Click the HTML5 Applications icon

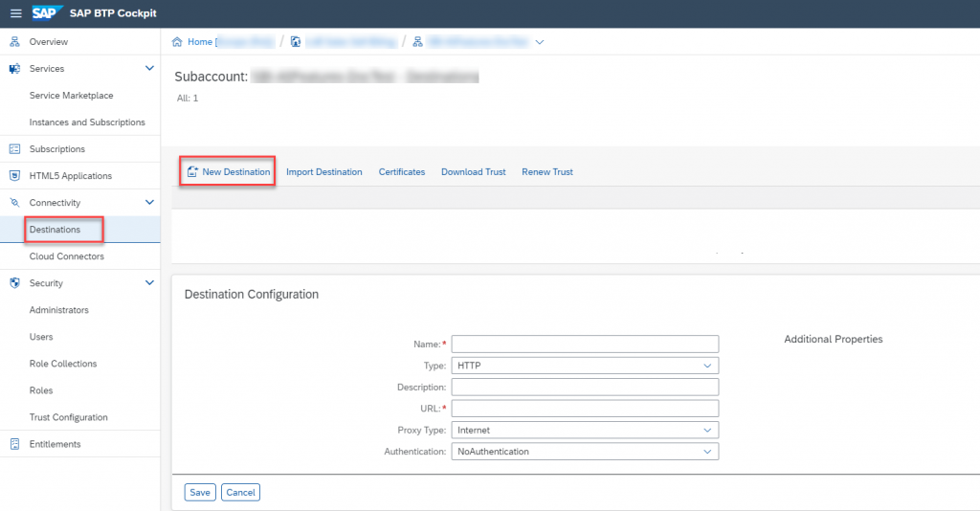pos(14,176)
